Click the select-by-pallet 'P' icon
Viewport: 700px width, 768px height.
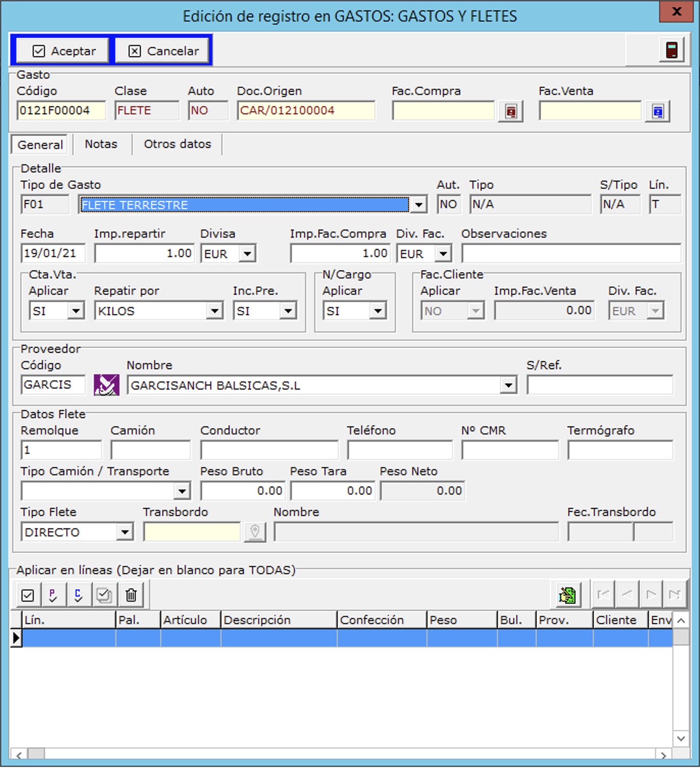click(x=53, y=595)
